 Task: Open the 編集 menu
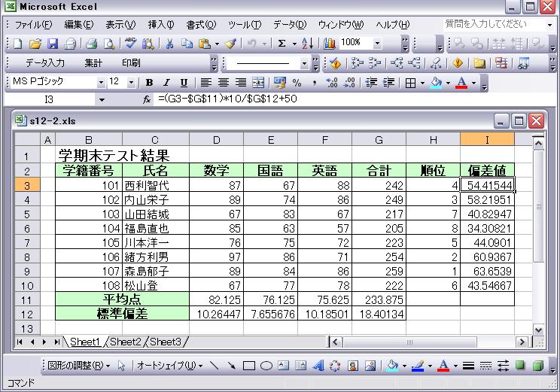[78, 25]
